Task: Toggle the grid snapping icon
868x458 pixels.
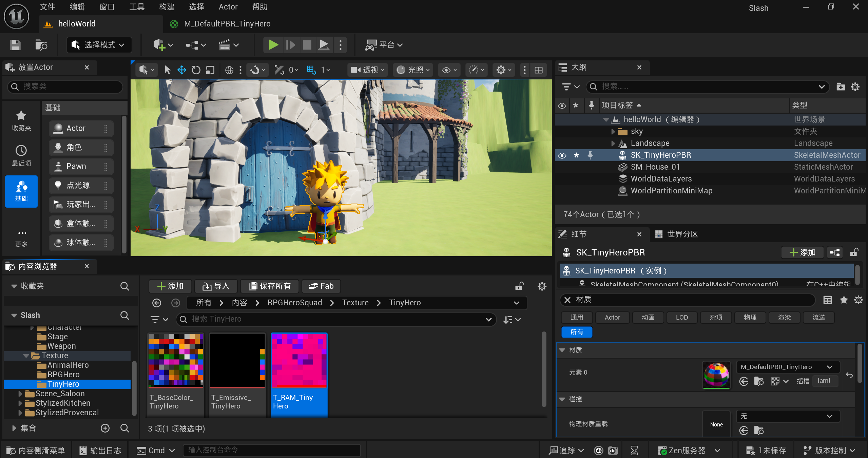Action: tap(311, 70)
